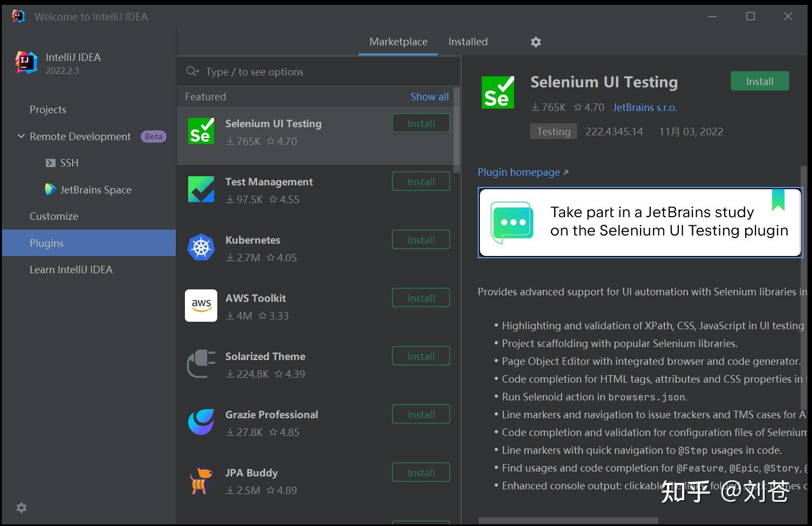Viewport: 812px width, 526px height.
Task: Open the settings gear at bottom left
Action: [20, 507]
